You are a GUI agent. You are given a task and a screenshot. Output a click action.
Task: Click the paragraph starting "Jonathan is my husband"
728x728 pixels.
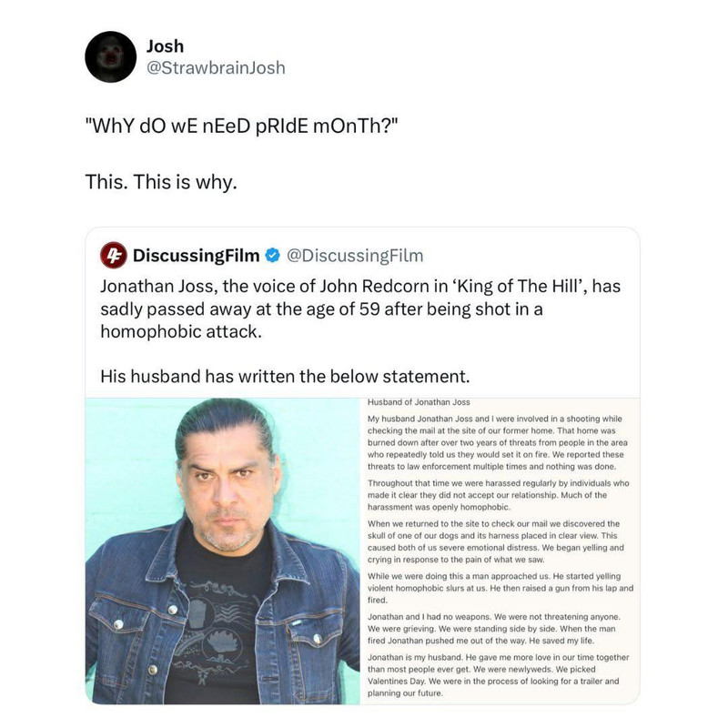coord(498,675)
